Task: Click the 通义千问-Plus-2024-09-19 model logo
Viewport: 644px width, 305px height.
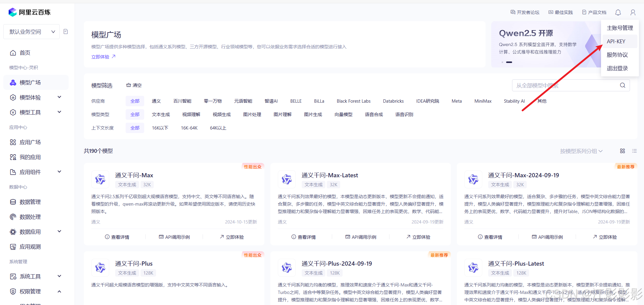Action: (x=287, y=268)
